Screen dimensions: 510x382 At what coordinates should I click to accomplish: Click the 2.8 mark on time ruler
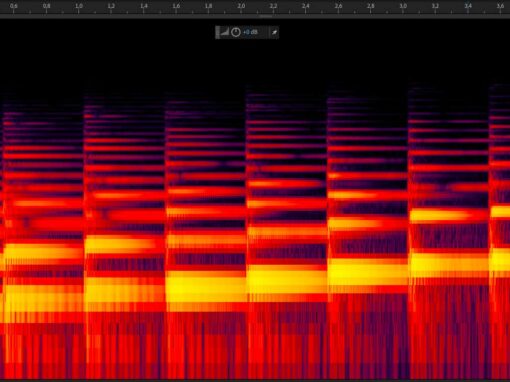point(371,6)
